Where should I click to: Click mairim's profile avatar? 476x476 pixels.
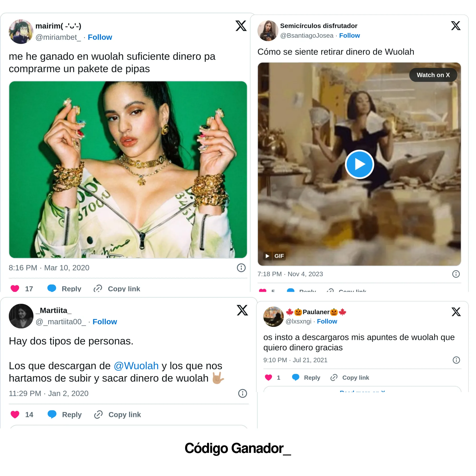[21, 31]
